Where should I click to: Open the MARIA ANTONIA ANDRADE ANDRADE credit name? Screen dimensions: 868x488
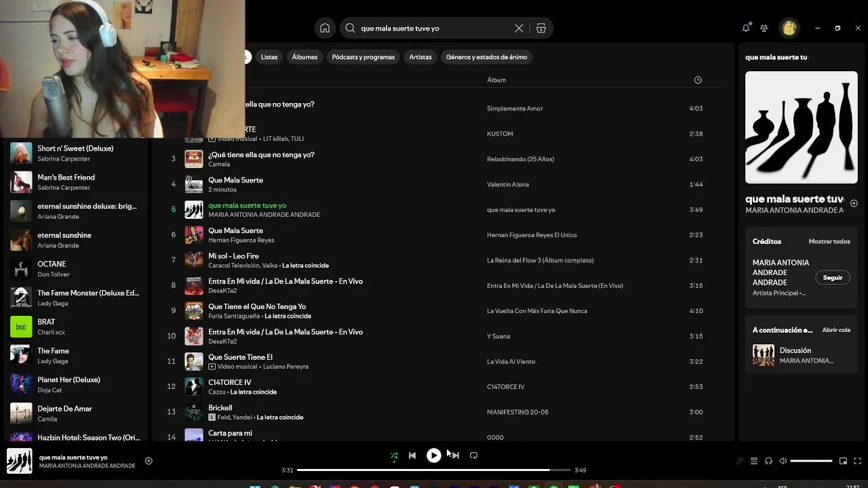(781, 272)
